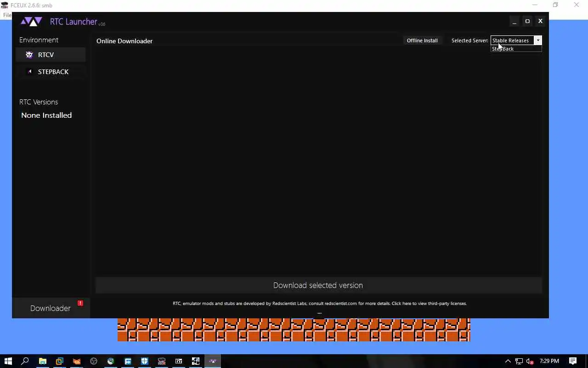Click the RTC Launcher taskbar icon
The width and height of the screenshot is (588, 368).
[213, 361]
